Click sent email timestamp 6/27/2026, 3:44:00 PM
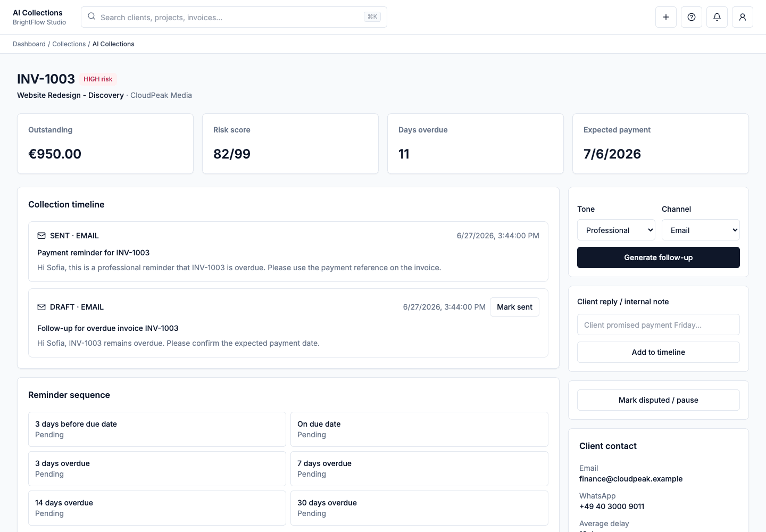The width and height of the screenshot is (766, 532). coord(498,236)
